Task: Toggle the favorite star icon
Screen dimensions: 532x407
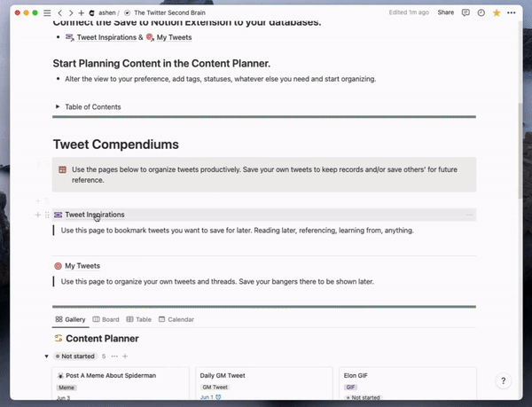Action: [x=497, y=13]
